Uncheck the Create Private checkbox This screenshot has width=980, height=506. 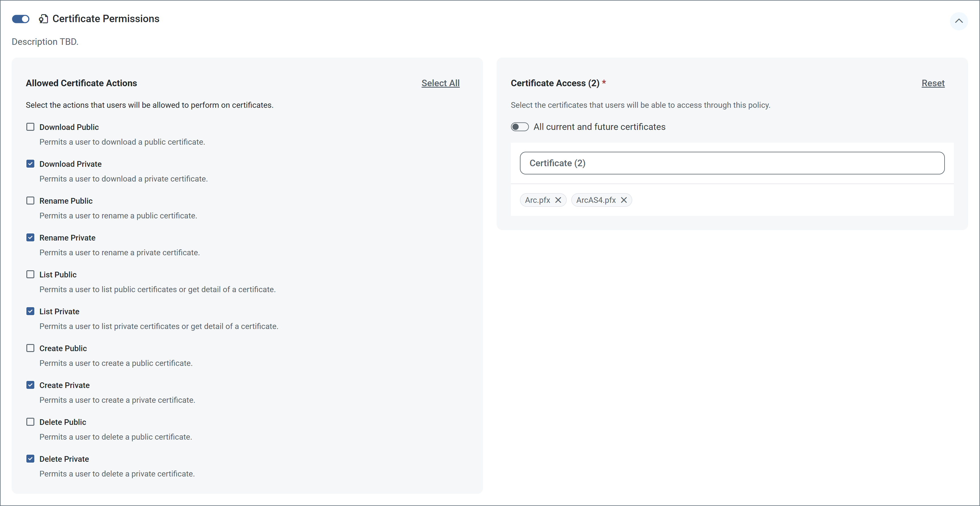click(30, 385)
